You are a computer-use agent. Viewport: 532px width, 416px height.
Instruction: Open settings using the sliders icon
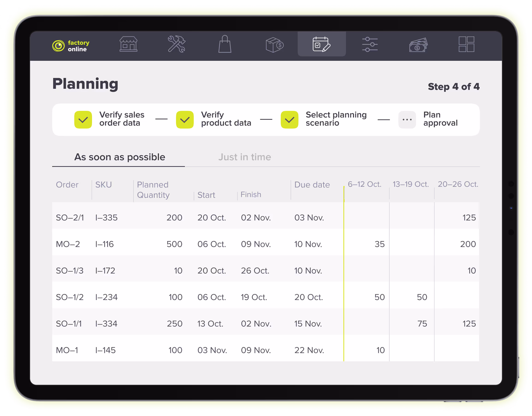tap(370, 45)
